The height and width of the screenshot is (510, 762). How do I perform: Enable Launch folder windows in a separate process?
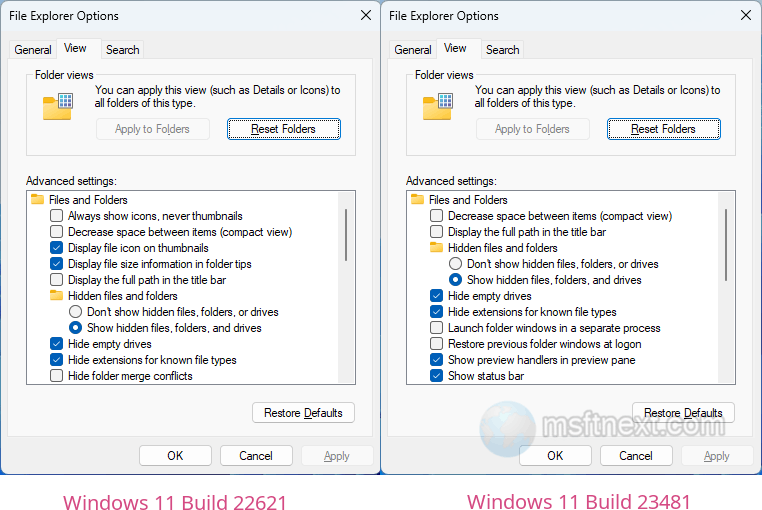436,328
